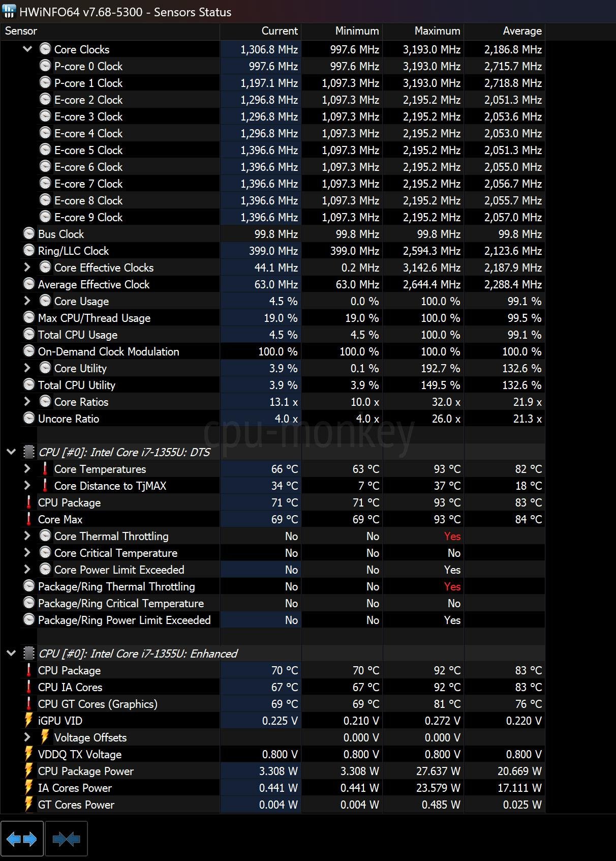The image size is (616, 861).
Task: Click the Current column header
Action: coord(261,31)
